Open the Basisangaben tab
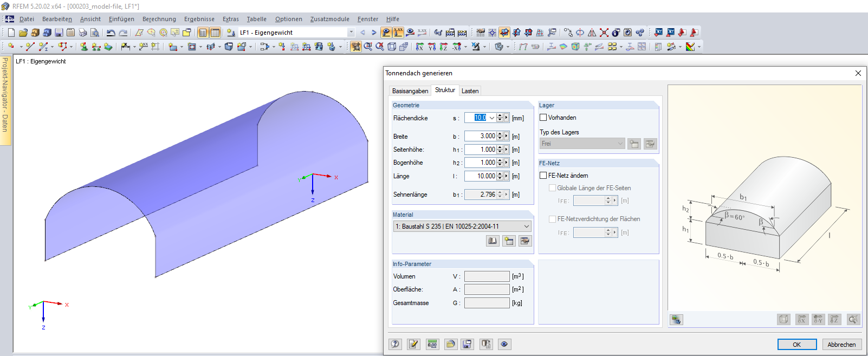Viewport: 868px width, 356px height. [410, 91]
